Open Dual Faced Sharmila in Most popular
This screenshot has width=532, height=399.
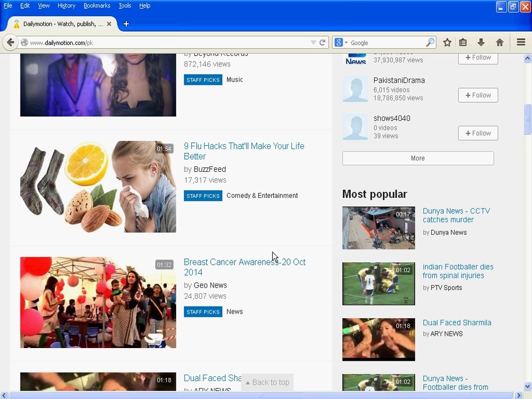tap(457, 323)
